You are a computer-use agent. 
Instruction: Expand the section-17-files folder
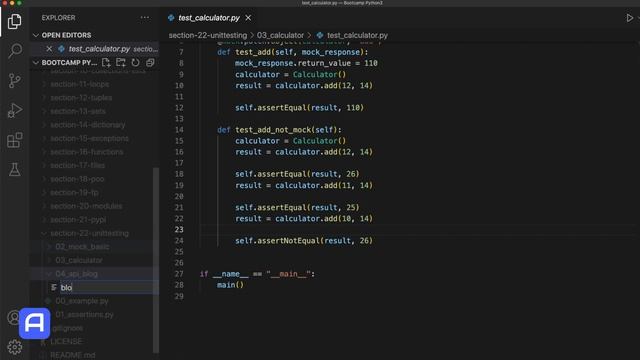77,165
